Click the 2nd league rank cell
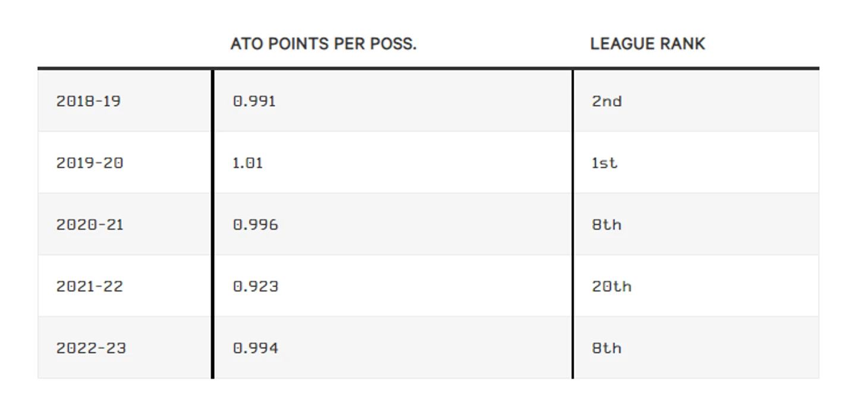The image size is (868, 394). tap(606, 101)
